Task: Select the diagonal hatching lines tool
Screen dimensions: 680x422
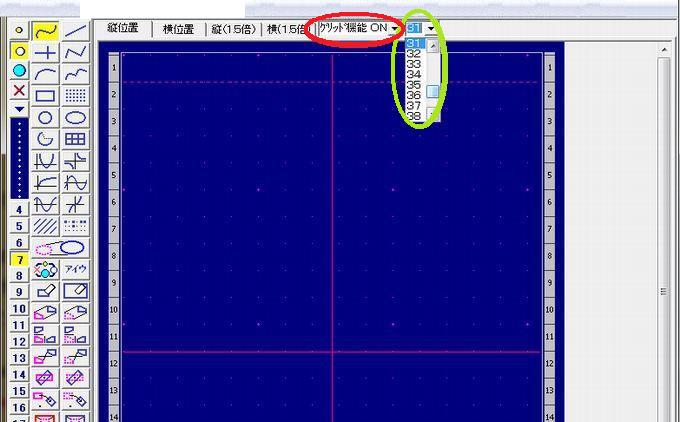Action: tap(45, 226)
